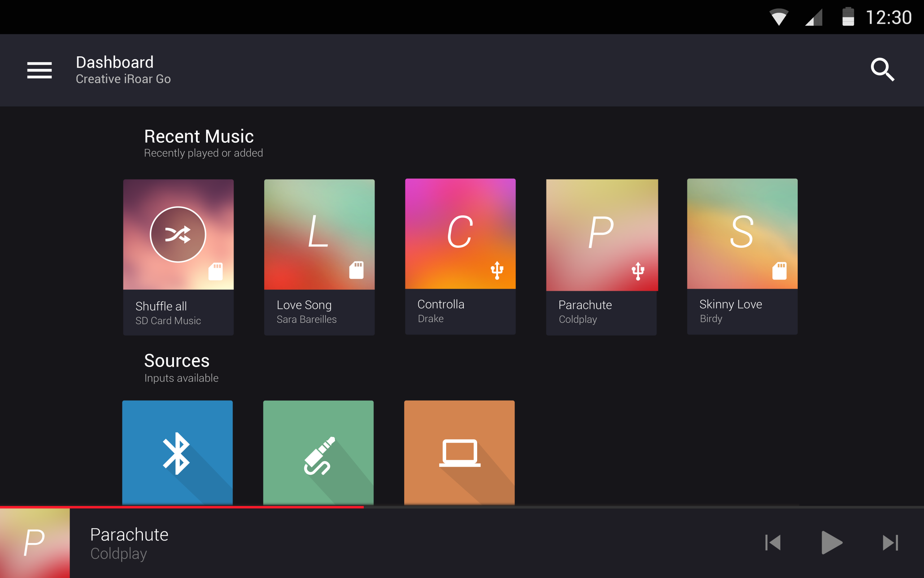Select the laptop USB audio source tile
This screenshot has width=924, height=578.
pos(459,453)
